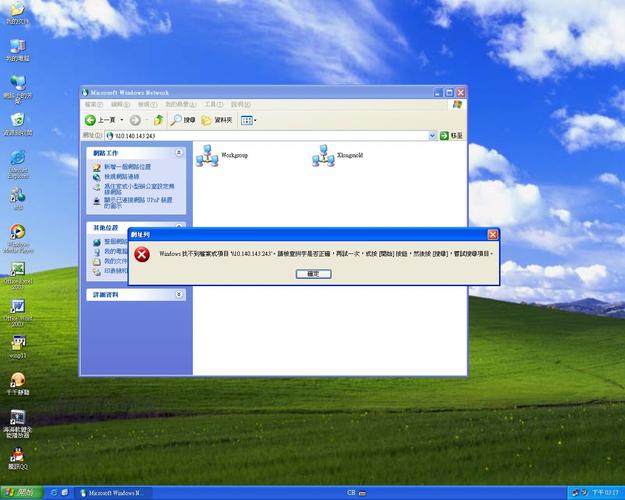Open the Office Word 2003 shortcut
625x500 pixels.
(18, 313)
